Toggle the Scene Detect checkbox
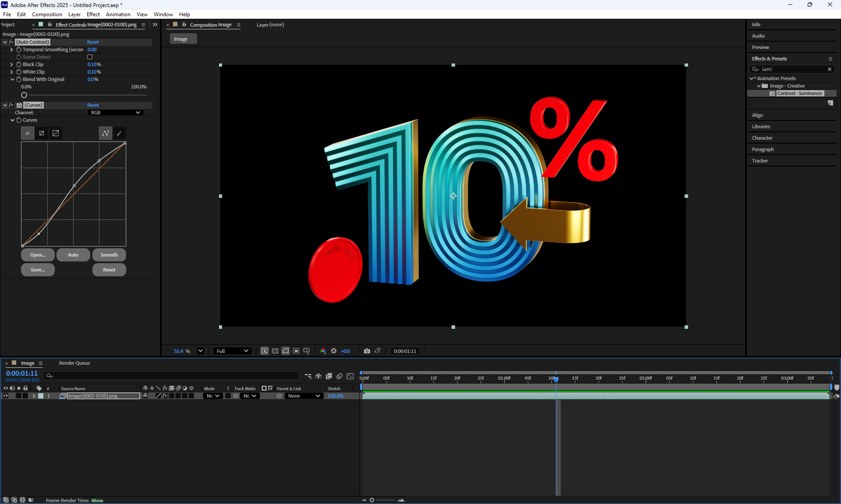841x504 pixels. pyautogui.click(x=90, y=57)
